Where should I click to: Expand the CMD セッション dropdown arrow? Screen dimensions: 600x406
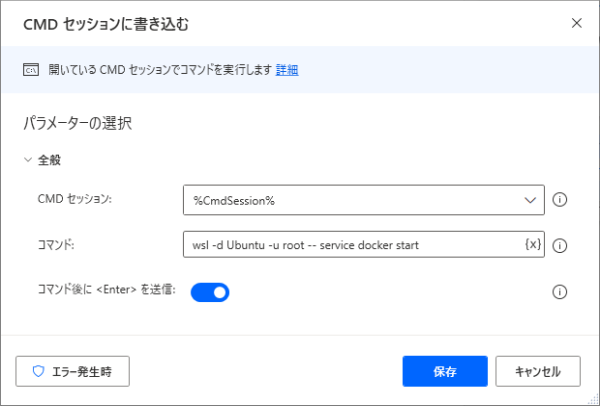pos(530,200)
